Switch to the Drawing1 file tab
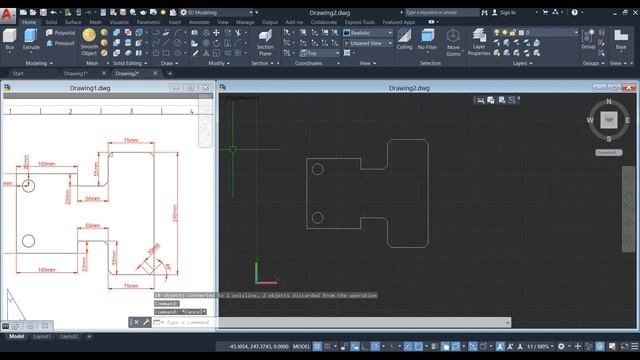Image resolution: width=640 pixels, height=360 pixels. [76, 74]
